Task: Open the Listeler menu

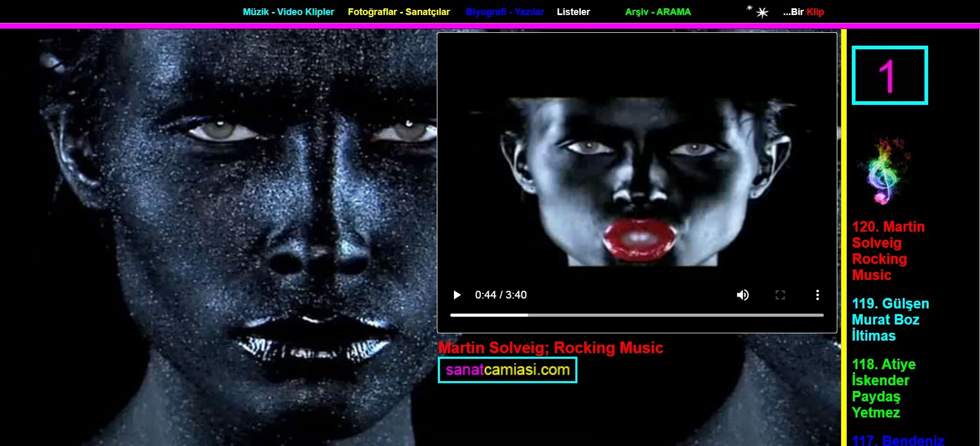Action: pyautogui.click(x=573, y=12)
